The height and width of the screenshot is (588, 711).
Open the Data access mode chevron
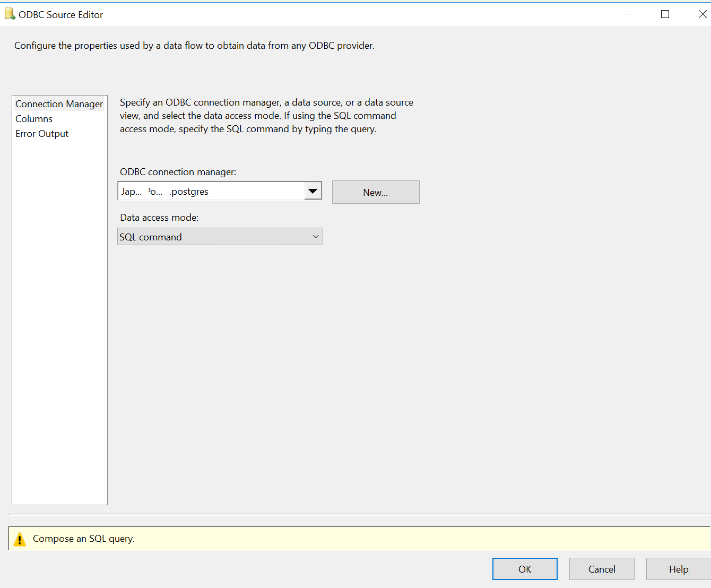[316, 237]
